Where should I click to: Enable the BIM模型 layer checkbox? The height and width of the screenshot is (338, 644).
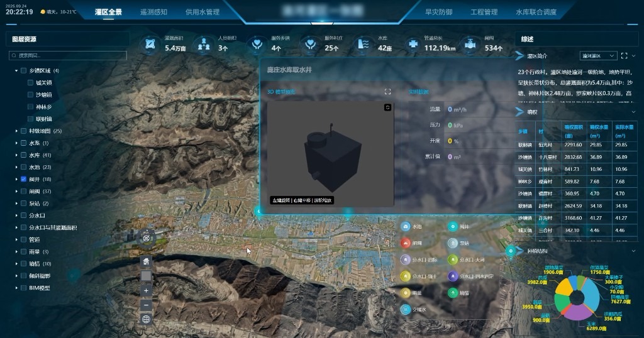[x=23, y=288]
